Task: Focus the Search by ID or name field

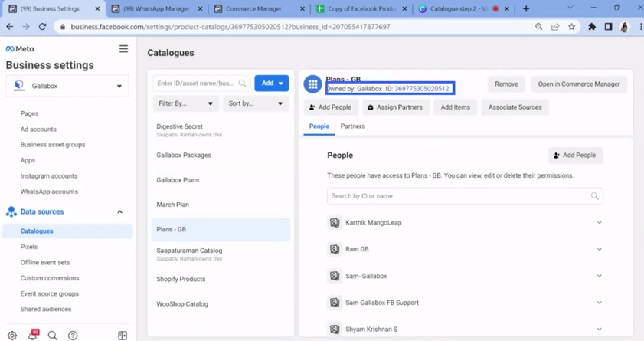Action: [465, 196]
